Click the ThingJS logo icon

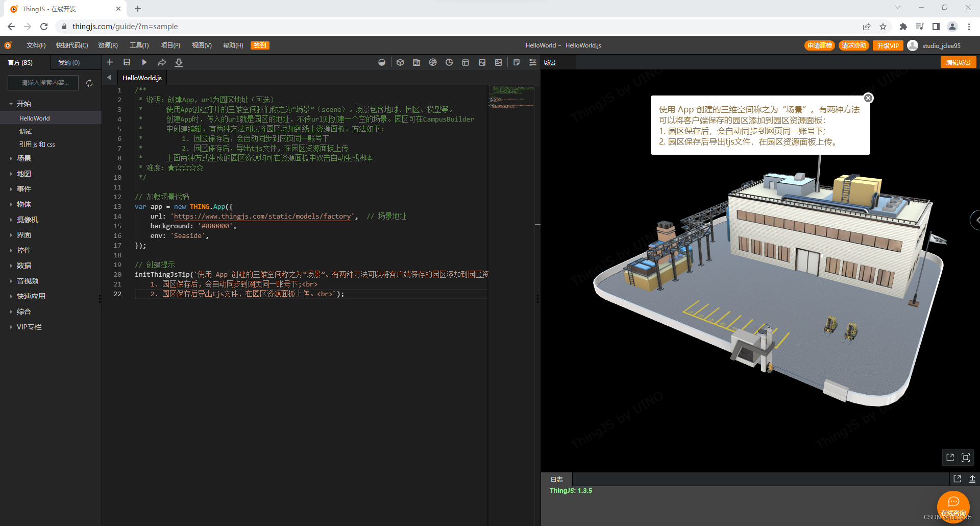tap(8, 45)
